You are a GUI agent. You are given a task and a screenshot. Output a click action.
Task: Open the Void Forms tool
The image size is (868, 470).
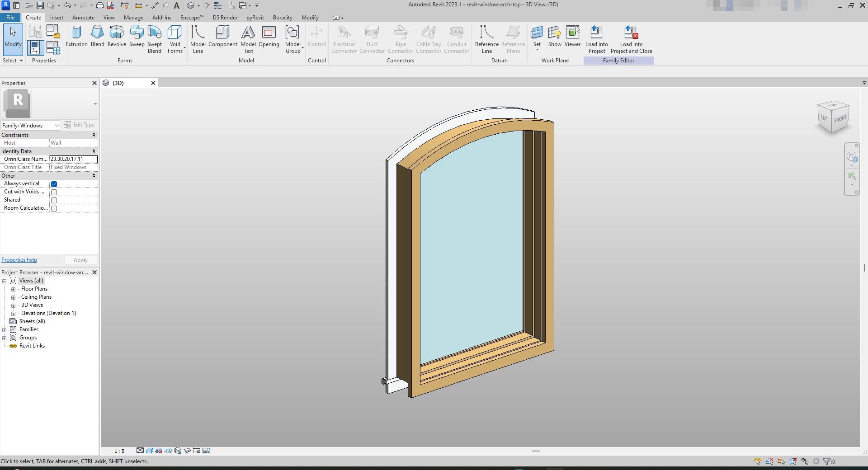coord(175,39)
